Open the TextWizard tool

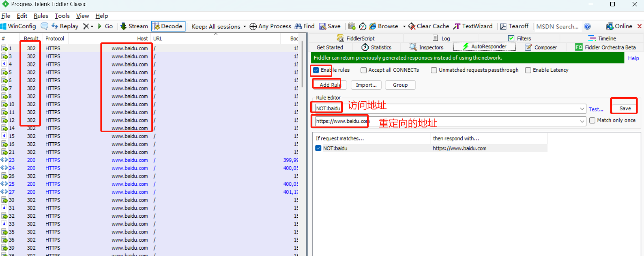point(473,26)
